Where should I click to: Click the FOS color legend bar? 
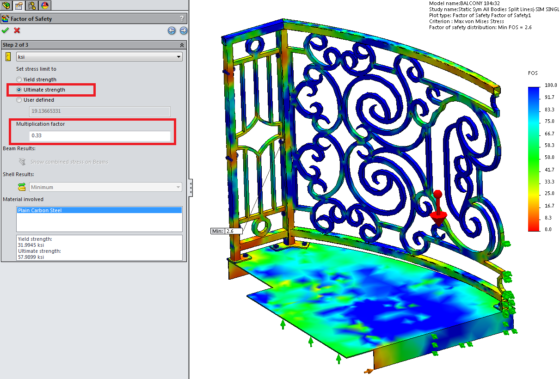[534, 159]
